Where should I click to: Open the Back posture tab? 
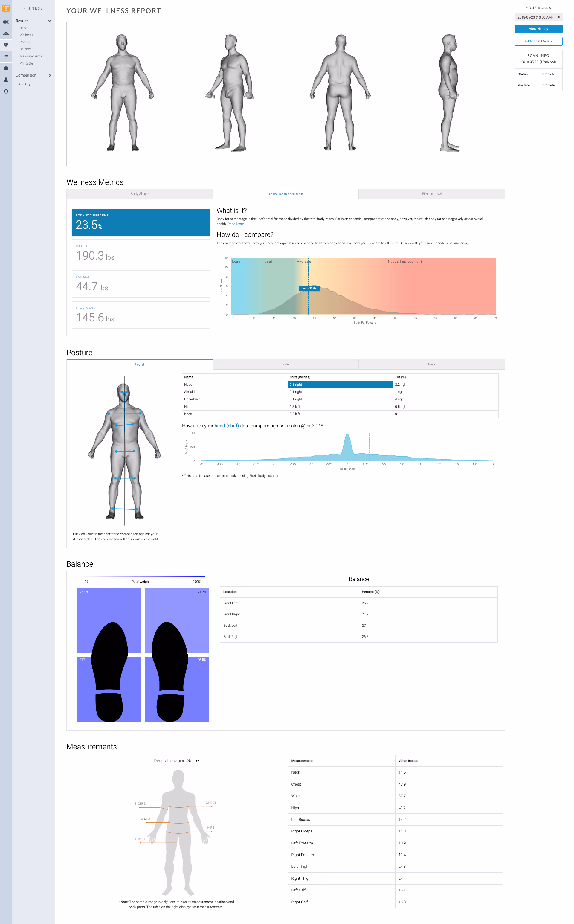coord(431,365)
